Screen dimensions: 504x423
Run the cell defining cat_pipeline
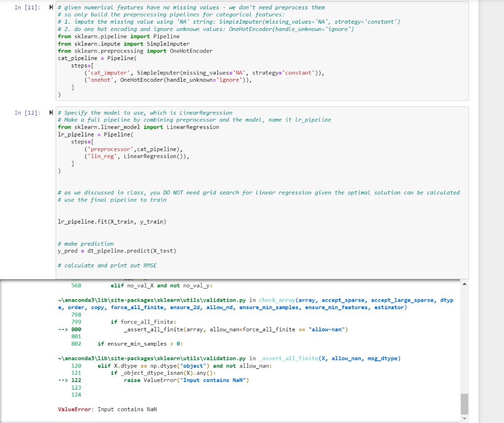click(51, 7)
